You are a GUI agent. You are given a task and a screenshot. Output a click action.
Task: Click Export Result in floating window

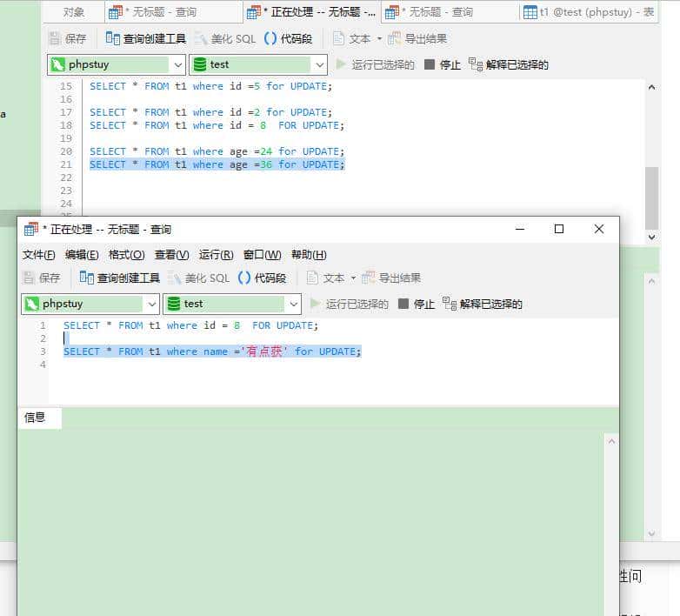391,278
